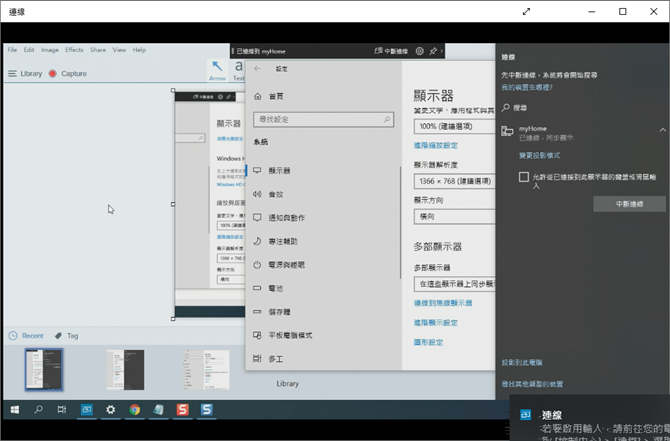Screen dimensions: 670x441
Task: Open the 橫向 orientation dropdown
Action: (x=454, y=217)
